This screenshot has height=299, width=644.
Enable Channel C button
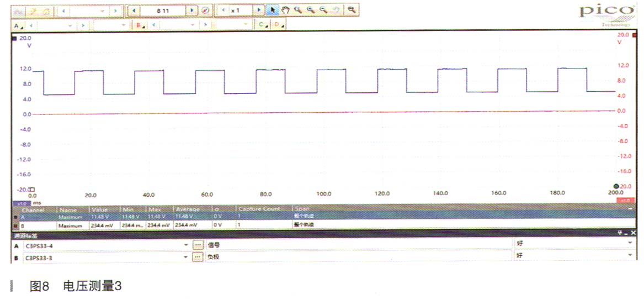click(x=263, y=25)
